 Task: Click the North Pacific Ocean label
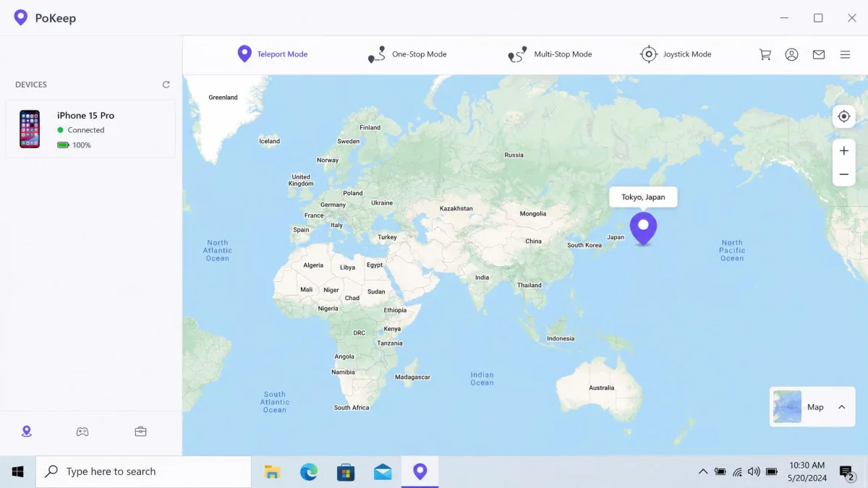732,251
